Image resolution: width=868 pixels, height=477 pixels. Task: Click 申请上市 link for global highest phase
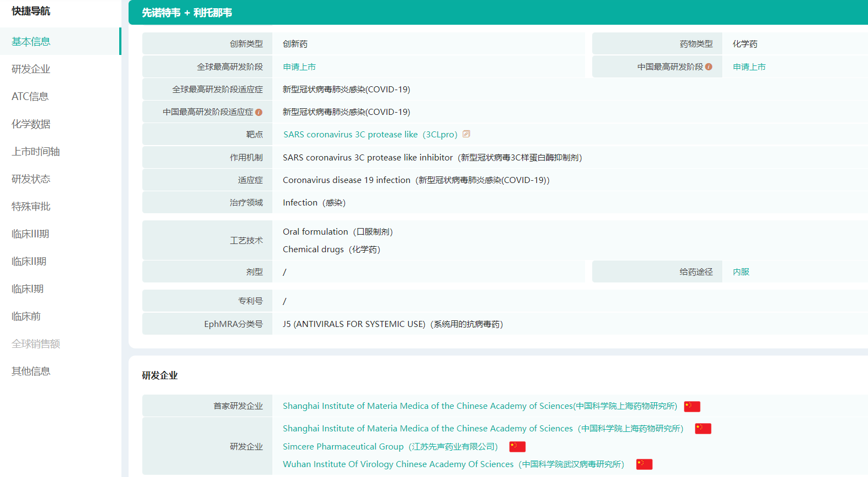(x=299, y=67)
